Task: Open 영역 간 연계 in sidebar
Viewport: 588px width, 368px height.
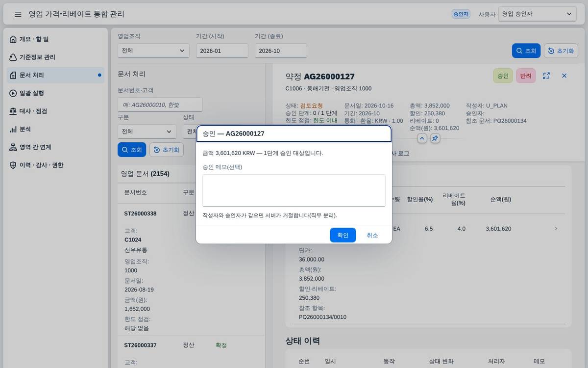Action: 55,147
